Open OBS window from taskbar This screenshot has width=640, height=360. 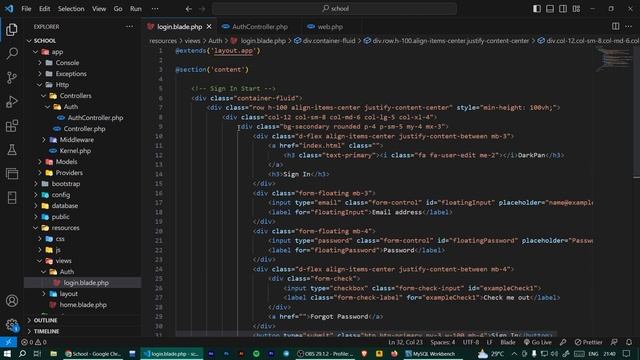tap(325, 353)
